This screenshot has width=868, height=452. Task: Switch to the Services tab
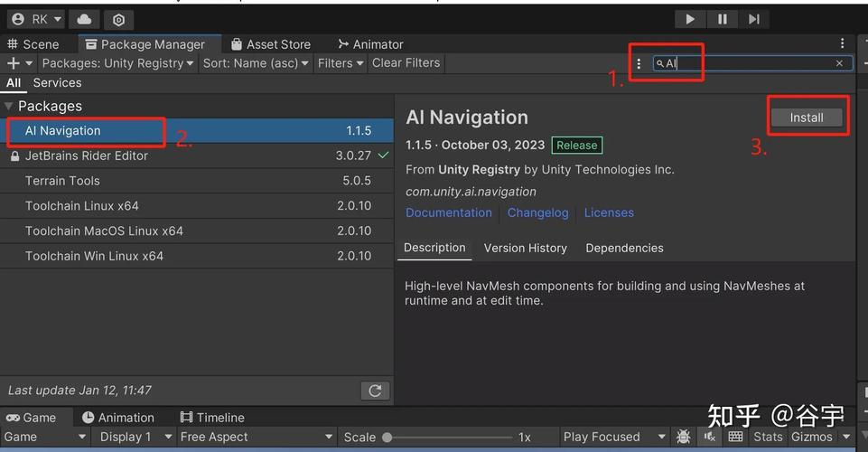pos(57,83)
